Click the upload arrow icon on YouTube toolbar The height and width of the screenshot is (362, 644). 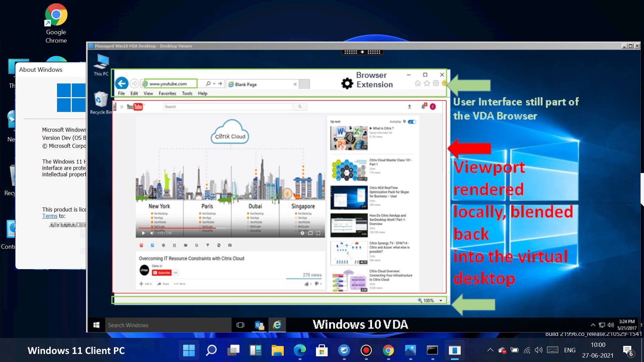409,106
